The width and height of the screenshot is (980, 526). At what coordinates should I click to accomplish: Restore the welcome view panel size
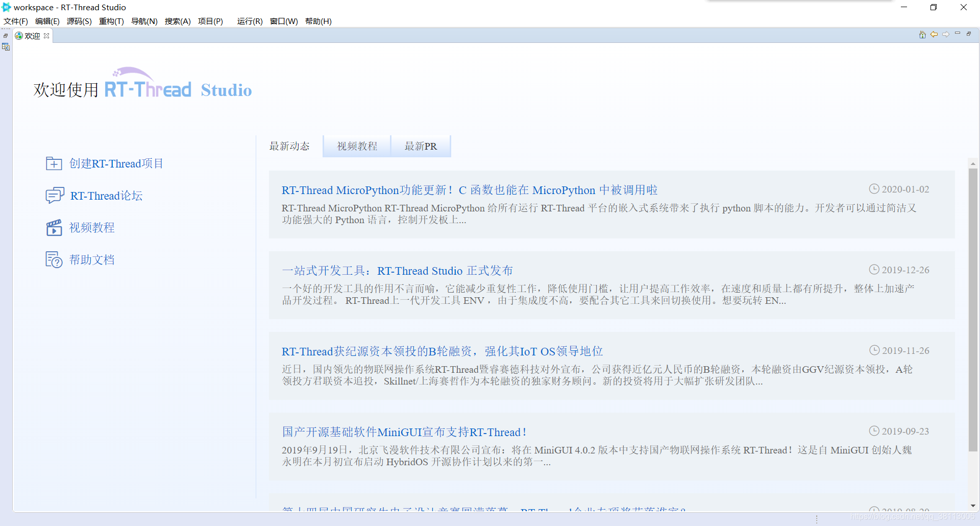969,34
